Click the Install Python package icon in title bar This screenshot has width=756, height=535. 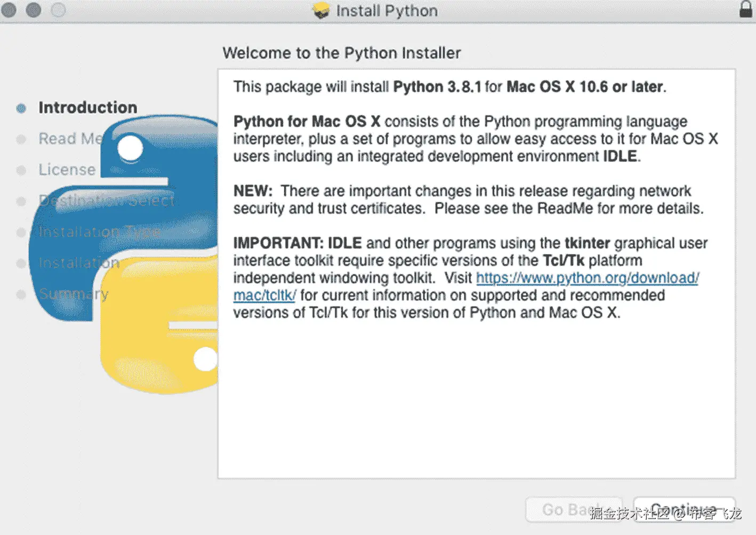coord(320,10)
